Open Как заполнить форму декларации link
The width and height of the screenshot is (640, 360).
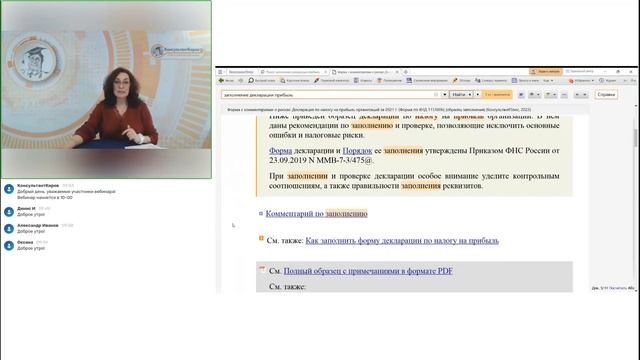point(402,241)
